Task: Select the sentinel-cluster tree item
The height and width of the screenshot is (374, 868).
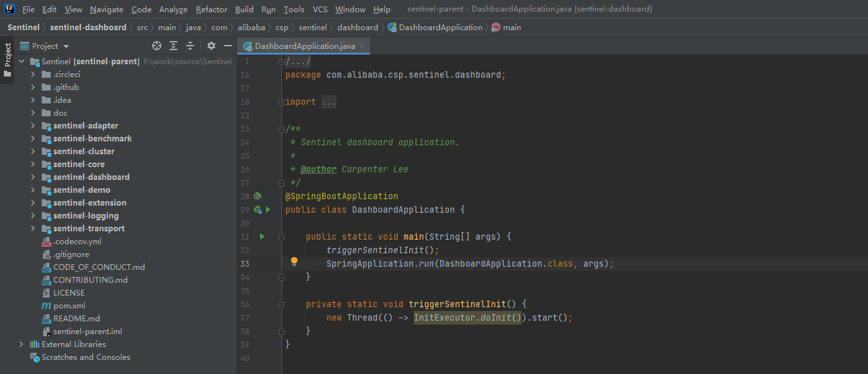Action: pyautogui.click(x=84, y=152)
